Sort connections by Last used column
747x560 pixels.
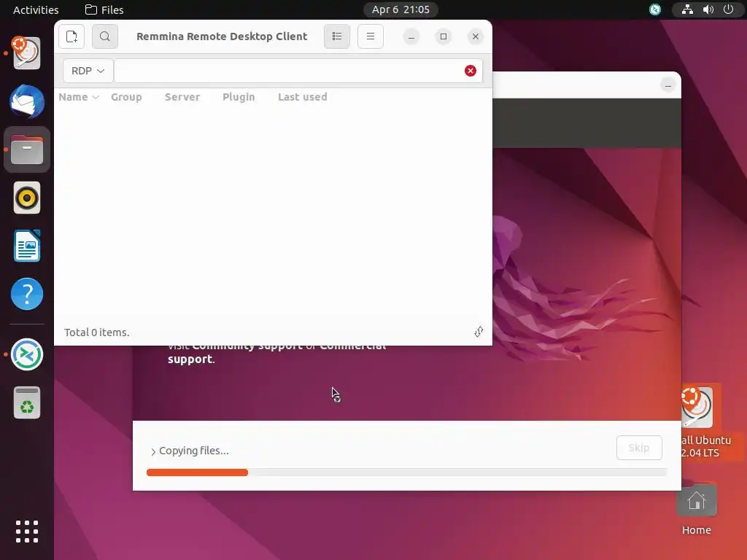click(303, 97)
